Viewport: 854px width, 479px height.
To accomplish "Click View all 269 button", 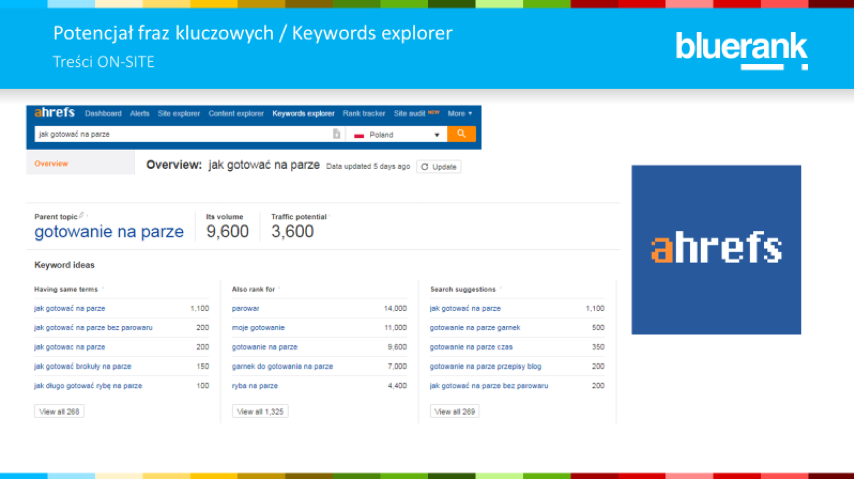I will [x=454, y=411].
